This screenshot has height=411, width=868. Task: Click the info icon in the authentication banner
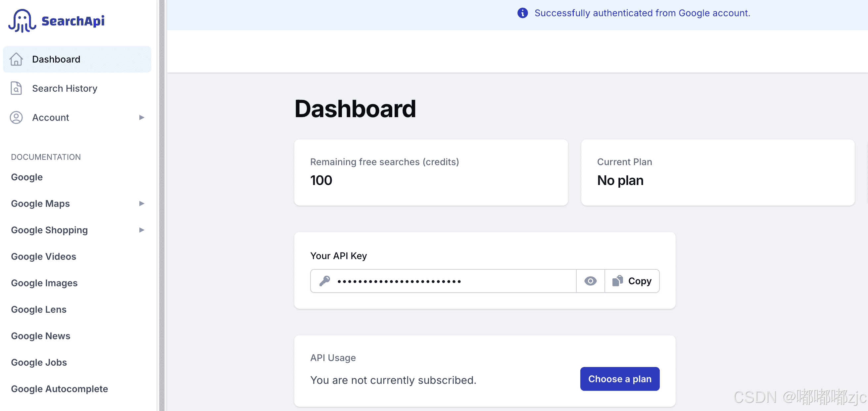point(522,13)
